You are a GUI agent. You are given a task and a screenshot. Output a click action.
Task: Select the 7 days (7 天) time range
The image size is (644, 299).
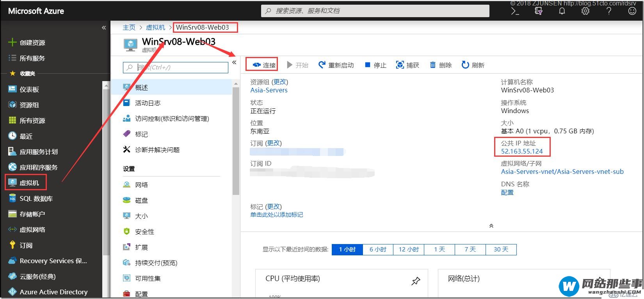[470, 249]
